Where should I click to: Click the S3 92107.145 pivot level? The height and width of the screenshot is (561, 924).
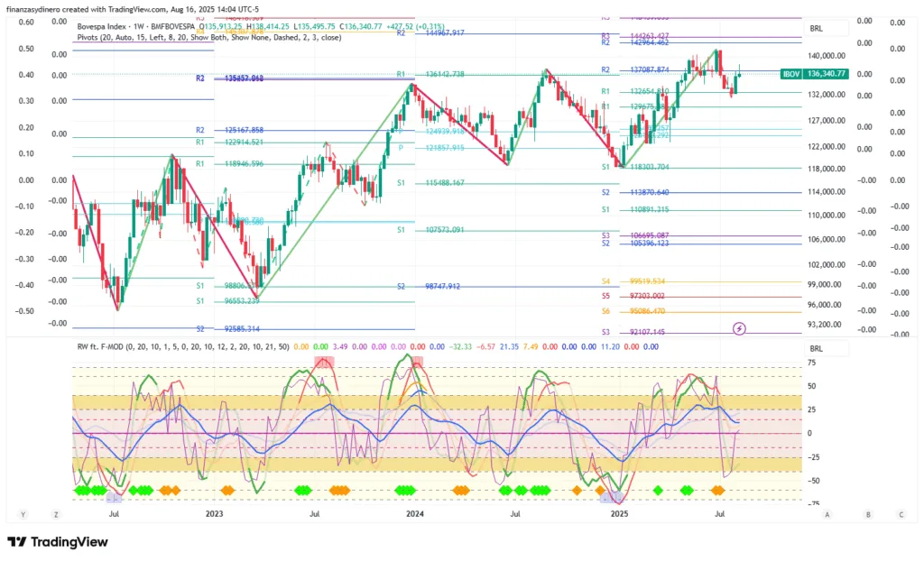pyautogui.click(x=633, y=332)
